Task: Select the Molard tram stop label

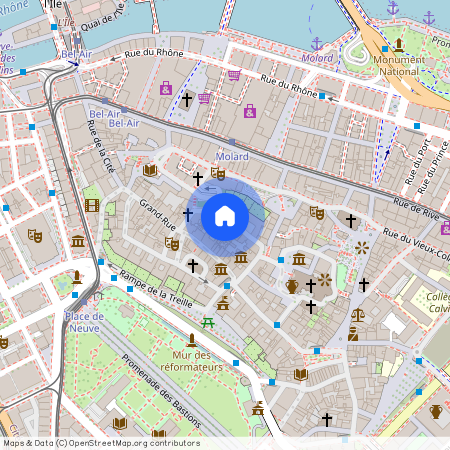Action: [x=232, y=156]
